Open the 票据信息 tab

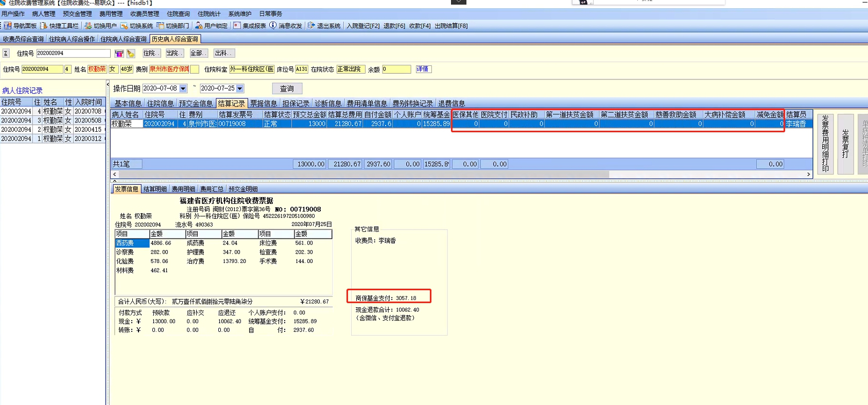(x=264, y=103)
